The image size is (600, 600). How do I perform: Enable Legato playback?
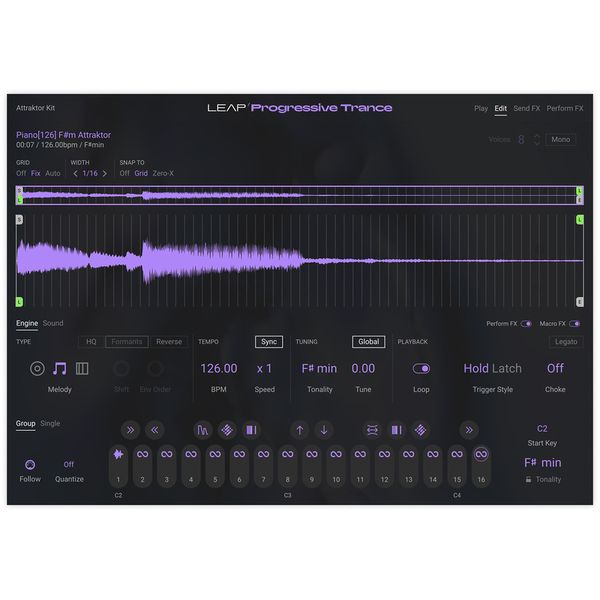[x=566, y=341]
